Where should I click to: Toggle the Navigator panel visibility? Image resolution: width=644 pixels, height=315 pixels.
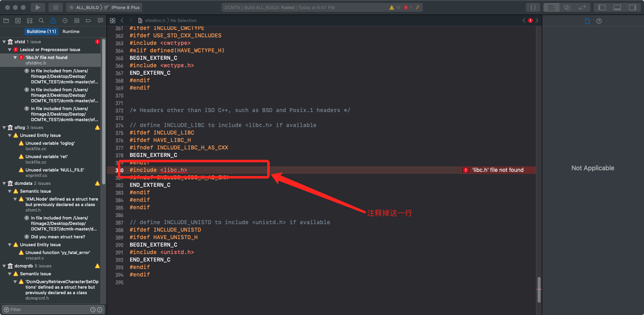pos(602,7)
